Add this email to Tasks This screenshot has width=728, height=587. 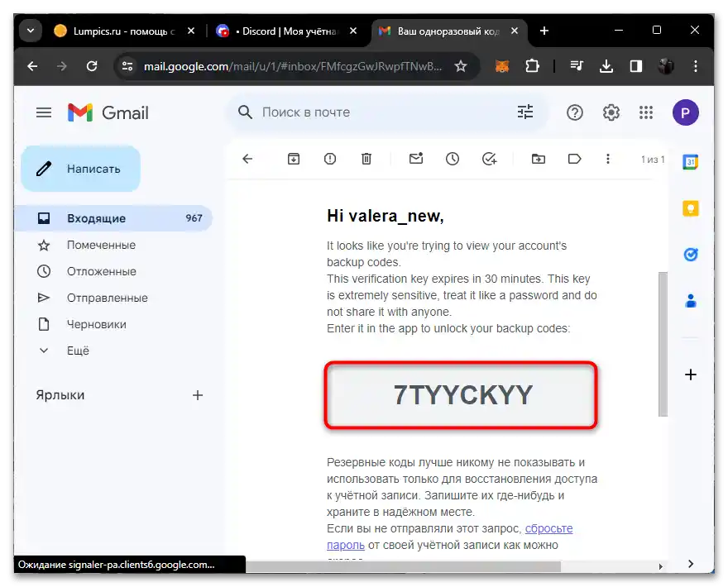point(490,160)
